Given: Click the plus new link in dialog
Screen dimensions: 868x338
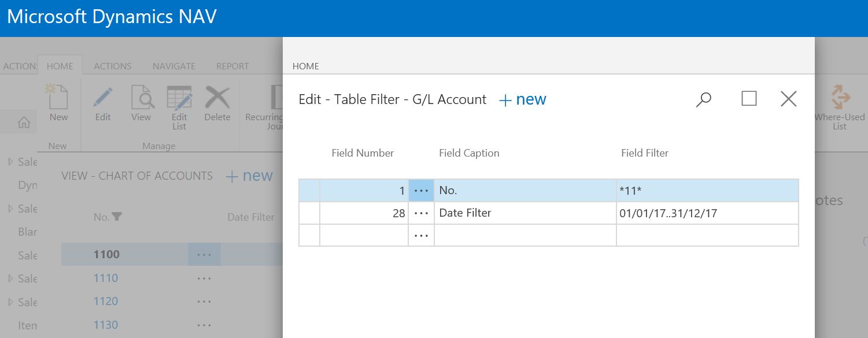Looking at the screenshot, I should [x=522, y=99].
